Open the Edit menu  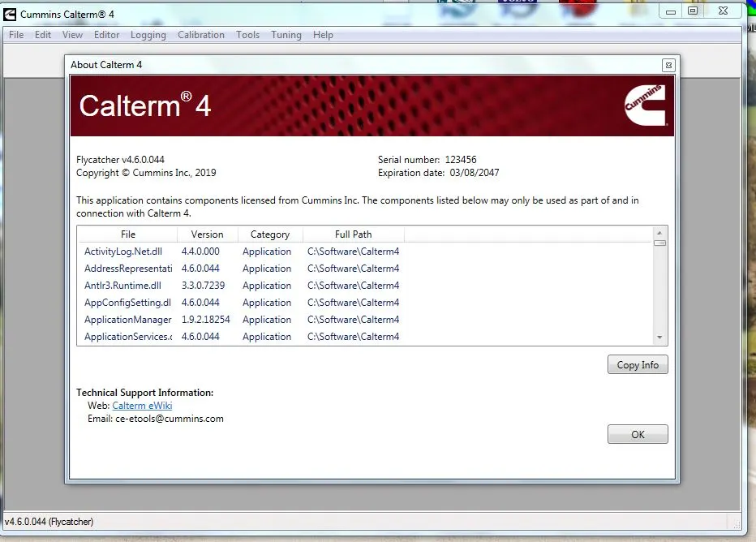[43, 35]
